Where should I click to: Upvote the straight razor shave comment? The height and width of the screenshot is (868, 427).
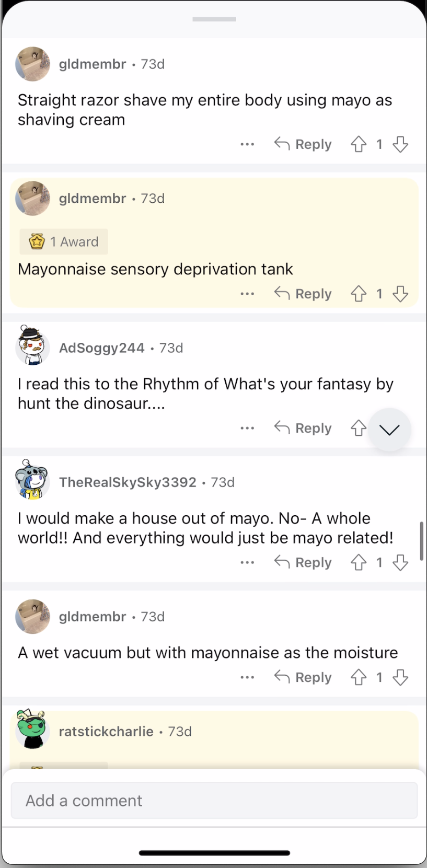coord(359,144)
